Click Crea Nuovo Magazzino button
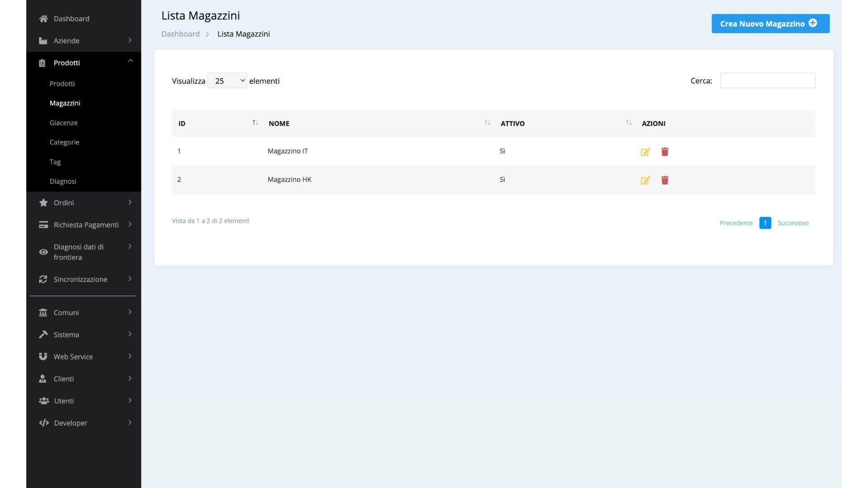Image resolution: width=868 pixels, height=488 pixels. (x=770, y=23)
